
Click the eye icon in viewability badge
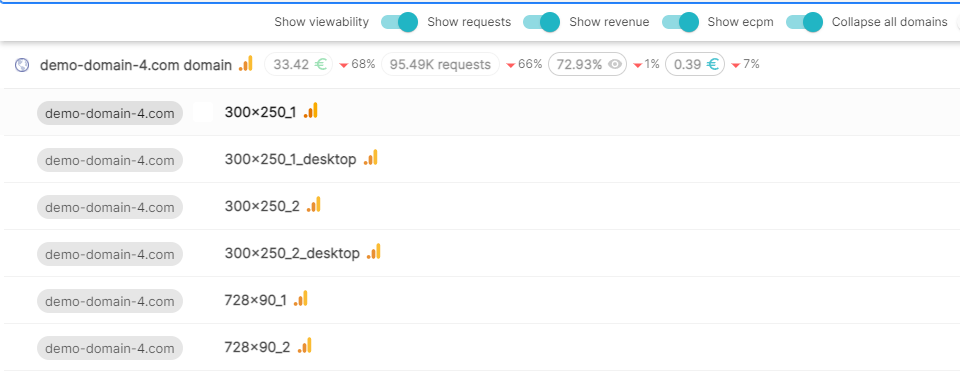(615, 64)
